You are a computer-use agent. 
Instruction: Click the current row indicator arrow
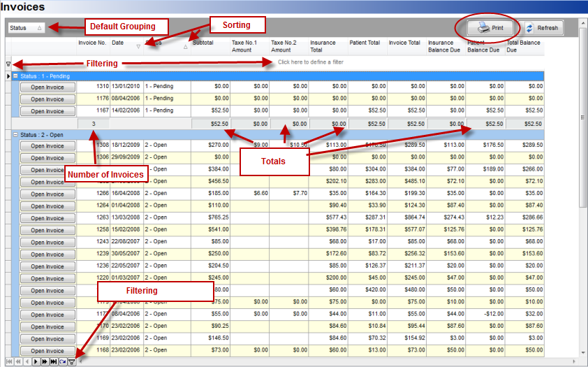pyautogui.click(x=8, y=76)
